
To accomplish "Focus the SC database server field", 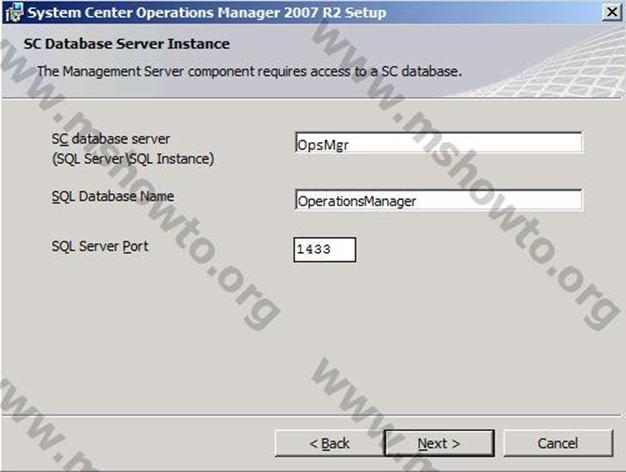I will pos(439,143).
